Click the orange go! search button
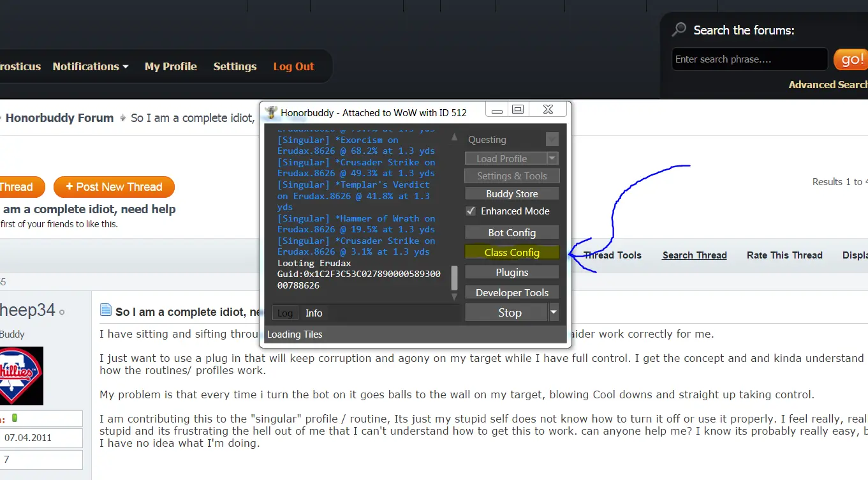This screenshot has width=868, height=480. click(x=850, y=59)
